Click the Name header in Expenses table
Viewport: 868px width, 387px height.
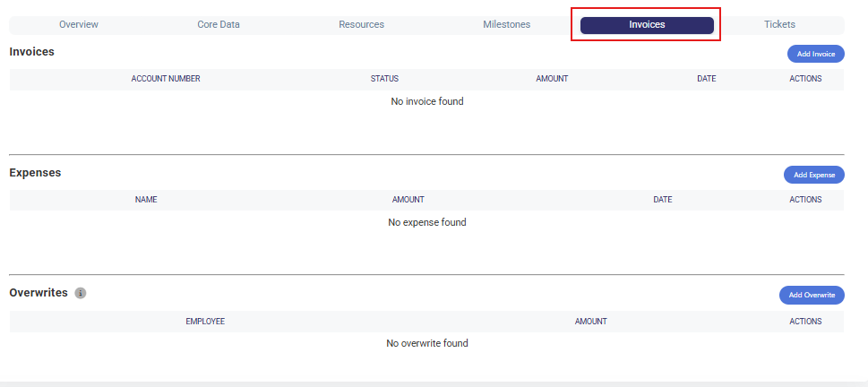coord(146,200)
